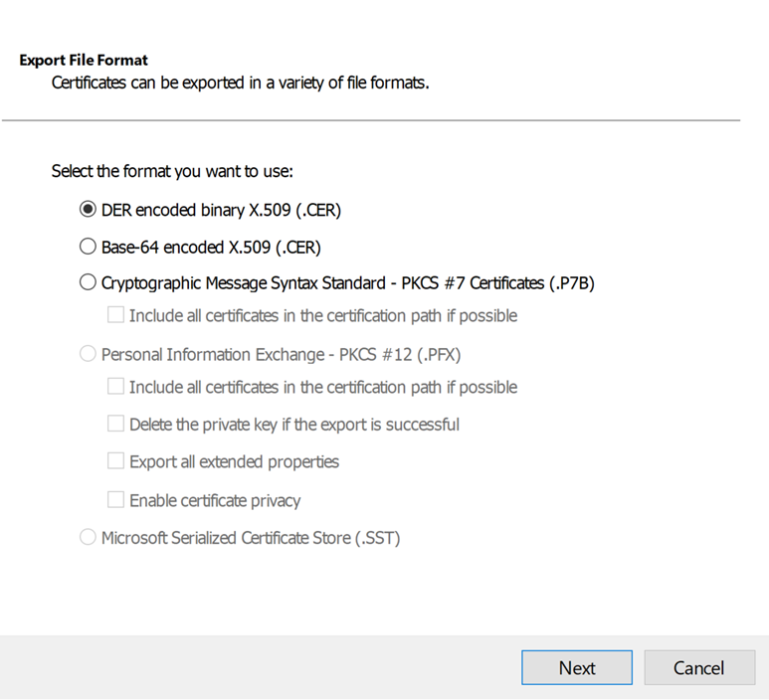
Task: Select the DER encoded binary X.509 radio button
Action: tap(88, 210)
